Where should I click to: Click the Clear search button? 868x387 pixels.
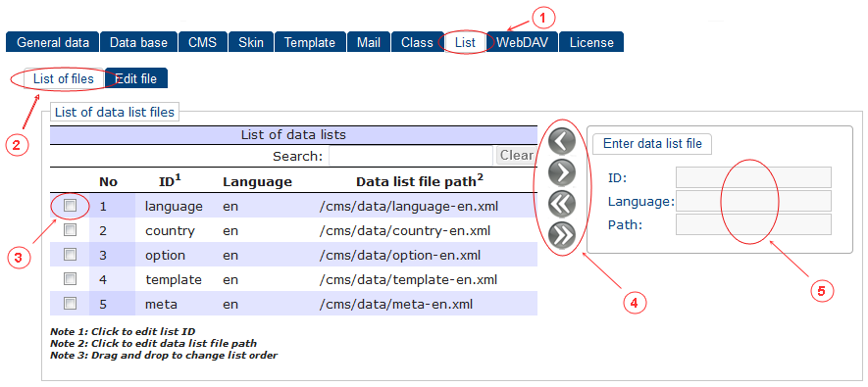pyautogui.click(x=516, y=156)
